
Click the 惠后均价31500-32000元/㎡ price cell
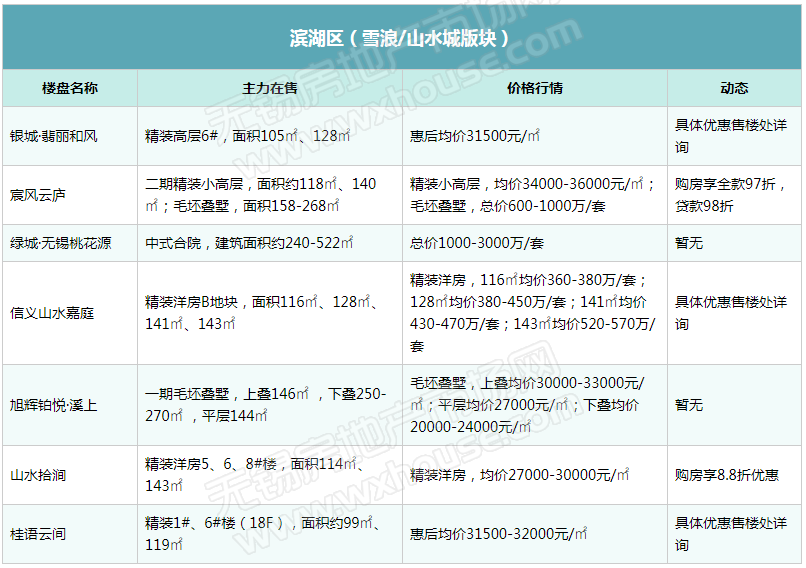(x=498, y=534)
